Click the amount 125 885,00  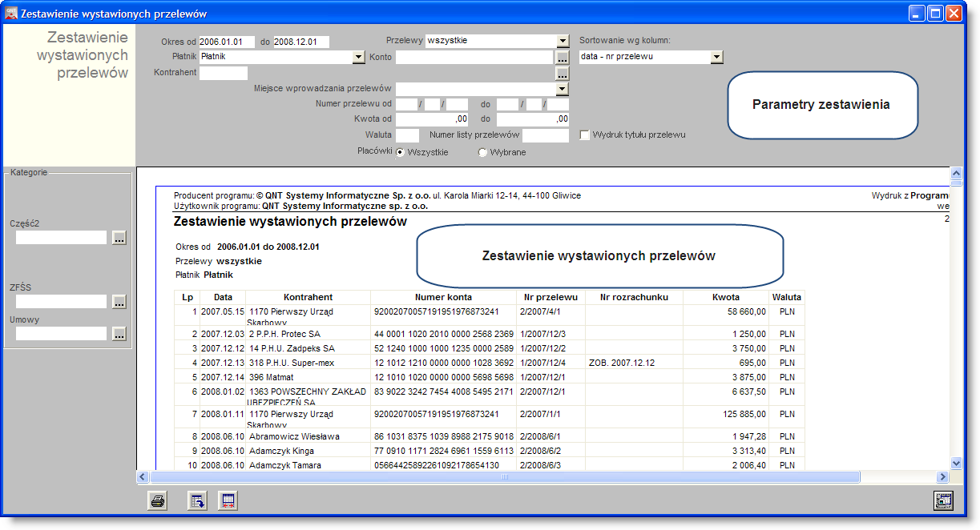744,414
